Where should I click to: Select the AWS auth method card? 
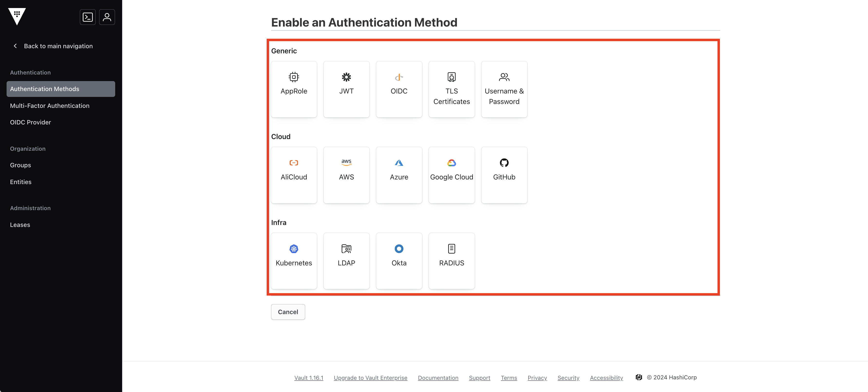pos(346,175)
